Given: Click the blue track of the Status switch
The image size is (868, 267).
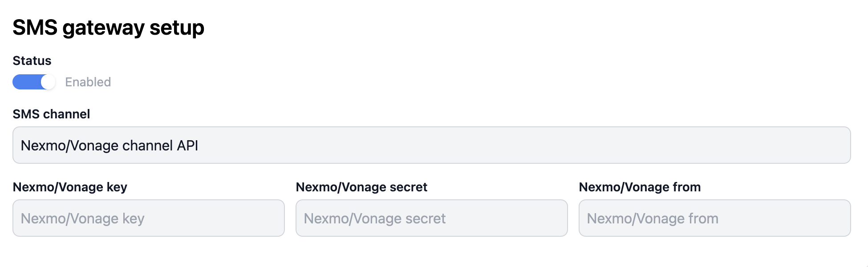Looking at the screenshot, I should [x=26, y=82].
